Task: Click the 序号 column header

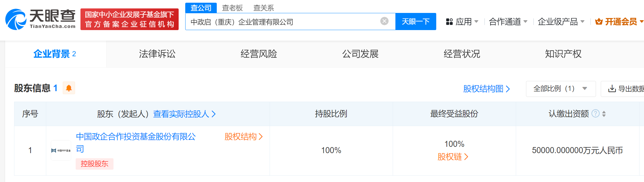Action: 30,114
